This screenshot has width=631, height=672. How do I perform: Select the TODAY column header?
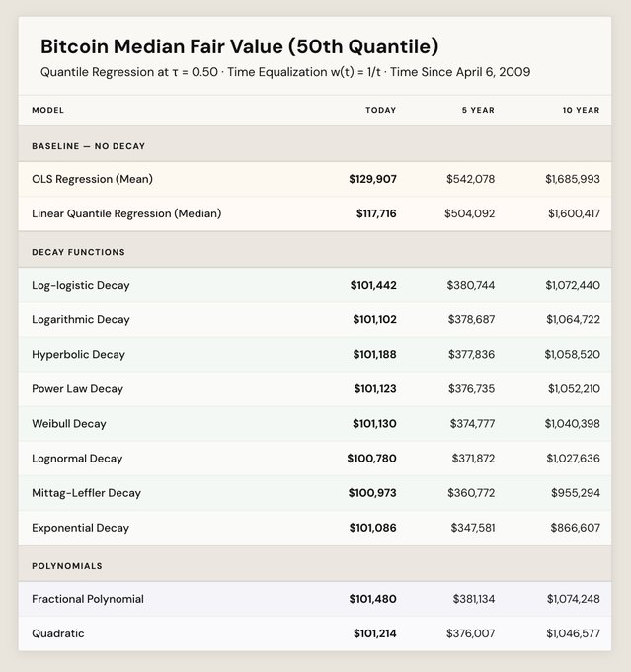[380, 110]
